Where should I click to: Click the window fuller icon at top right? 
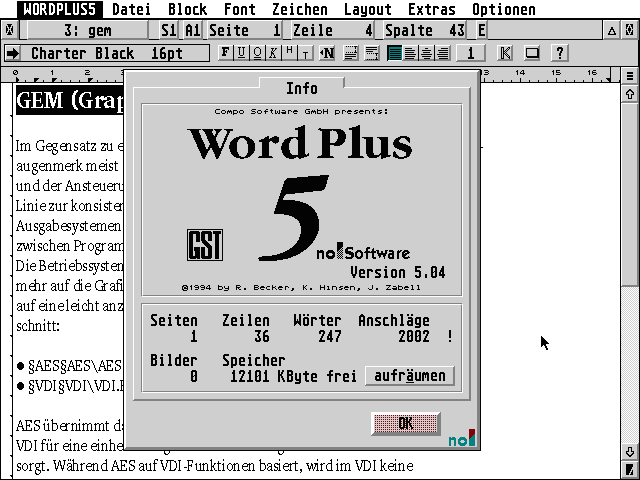[x=629, y=31]
